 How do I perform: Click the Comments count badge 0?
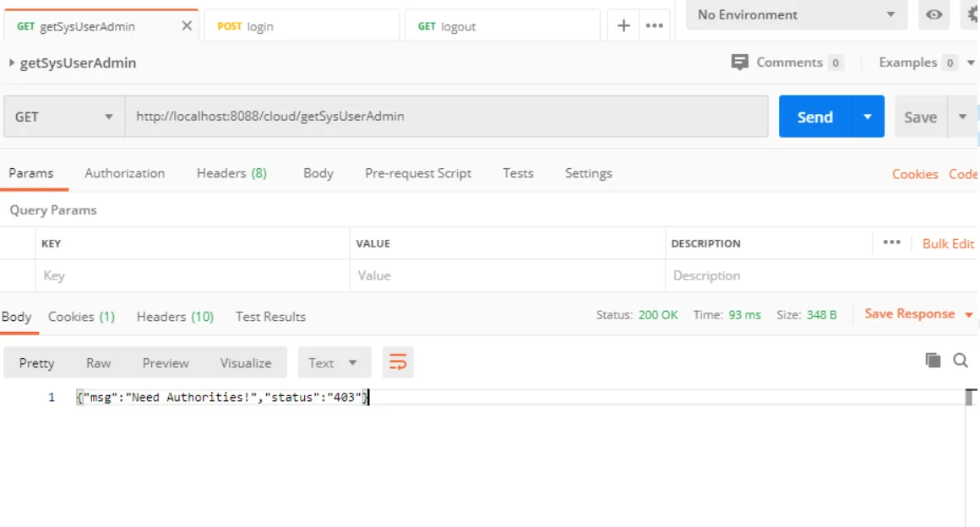click(835, 62)
